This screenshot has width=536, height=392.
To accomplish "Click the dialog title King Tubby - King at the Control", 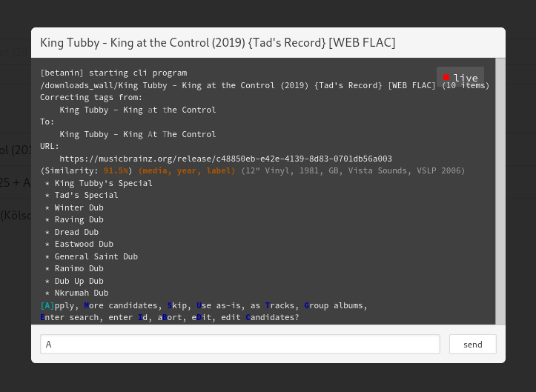I will point(218,43).
